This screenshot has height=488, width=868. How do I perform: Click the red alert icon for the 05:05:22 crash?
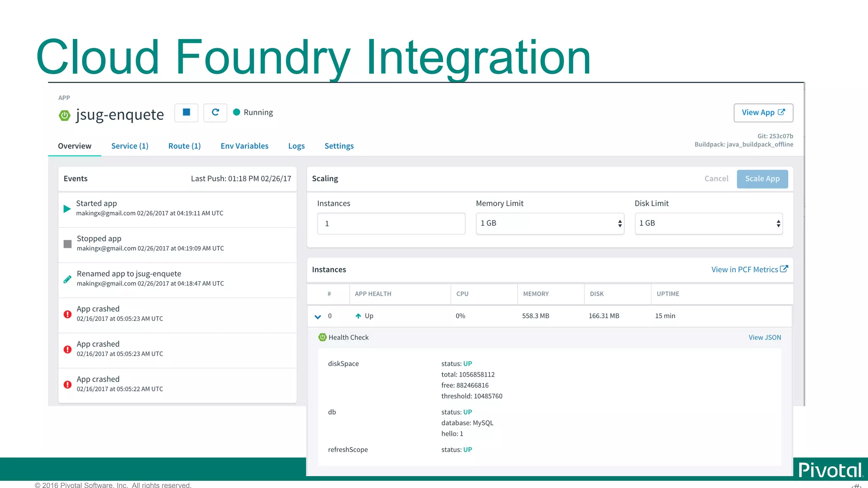point(67,385)
